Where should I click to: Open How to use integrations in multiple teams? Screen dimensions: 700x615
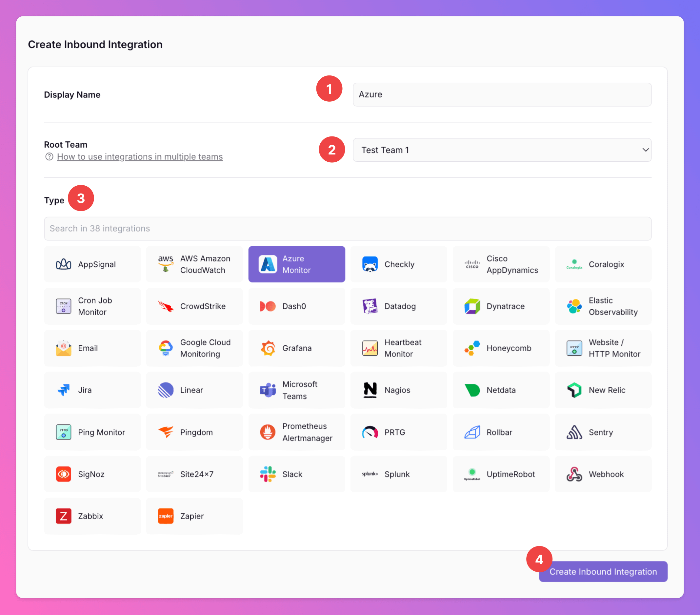140,156
